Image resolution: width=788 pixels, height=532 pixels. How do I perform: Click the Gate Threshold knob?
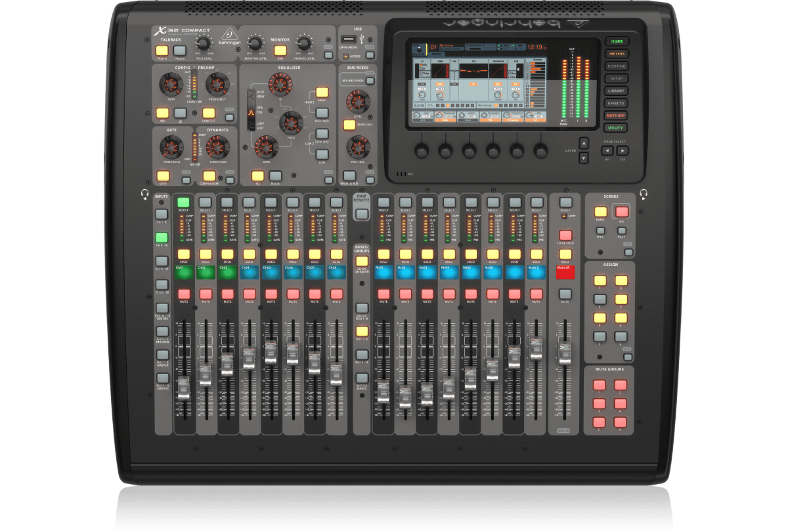click(170, 147)
